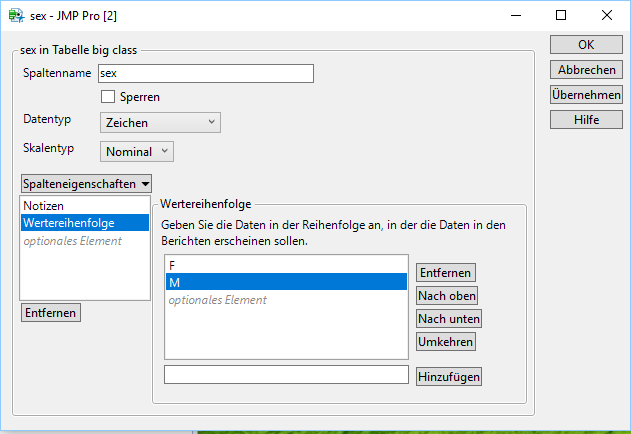The width and height of the screenshot is (631, 434).
Task: Open the Datentyp dropdown showing Zeichen
Action: [160, 122]
